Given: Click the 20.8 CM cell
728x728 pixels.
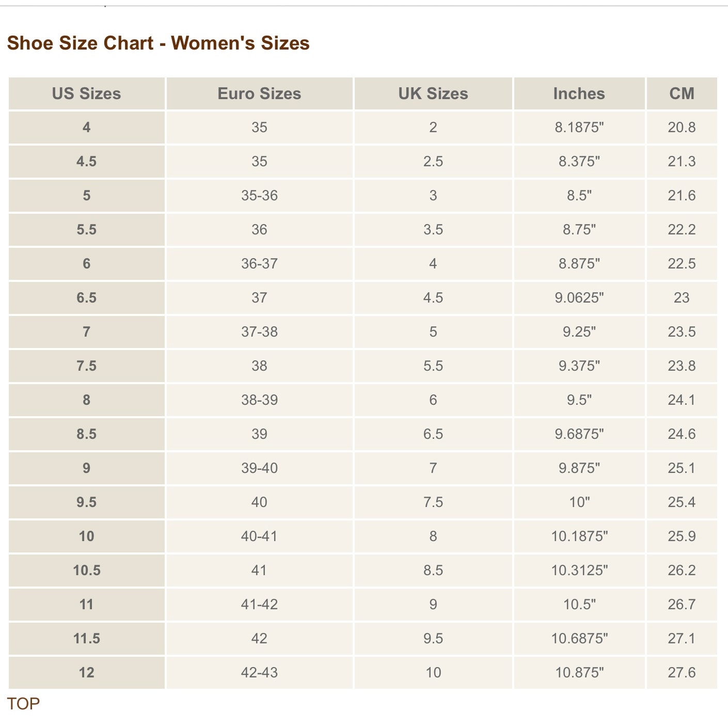Looking at the screenshot, I should coord(682,127).
